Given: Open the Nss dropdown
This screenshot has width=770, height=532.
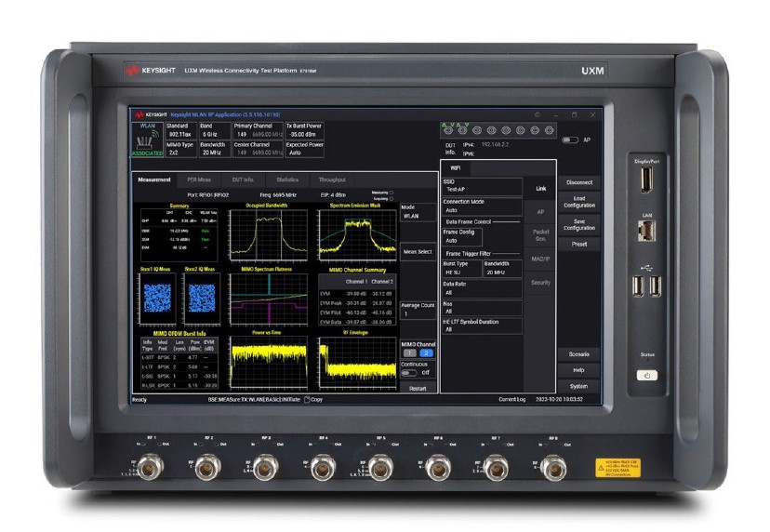Looking at the screenshot, I should (482, 308).
